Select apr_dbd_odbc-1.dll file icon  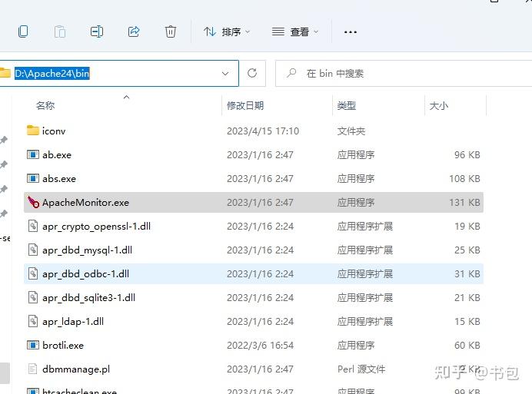[33, 273]
